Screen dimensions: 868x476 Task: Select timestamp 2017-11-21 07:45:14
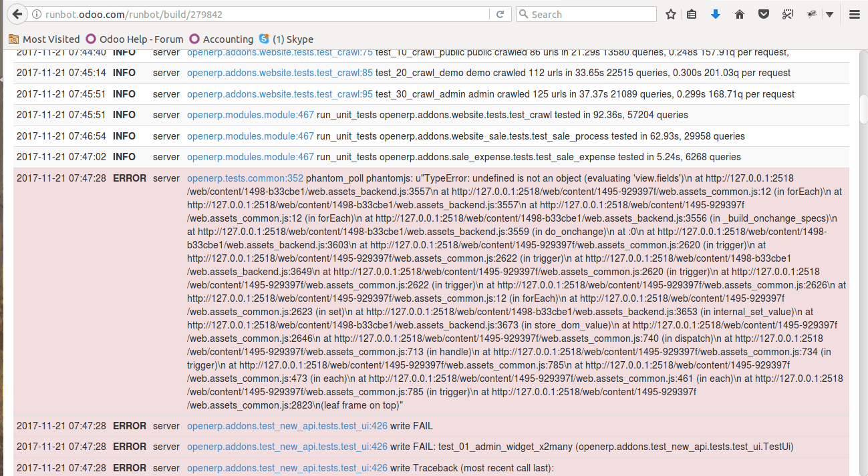point(61,73)
